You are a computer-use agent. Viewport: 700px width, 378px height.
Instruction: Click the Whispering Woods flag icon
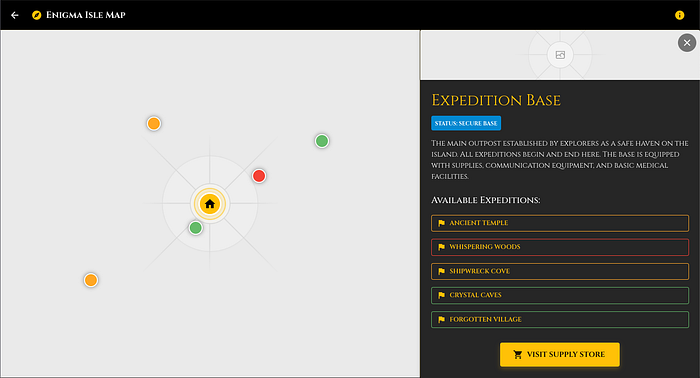coord(442,247)
